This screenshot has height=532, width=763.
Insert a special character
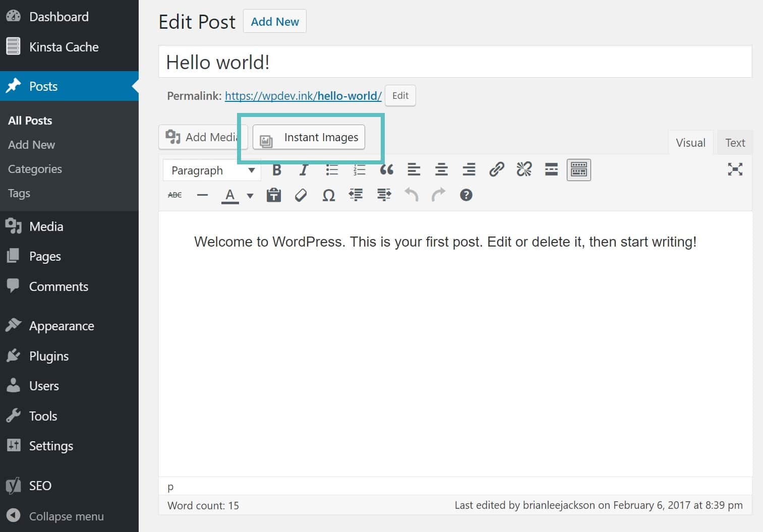coord(328,195)
